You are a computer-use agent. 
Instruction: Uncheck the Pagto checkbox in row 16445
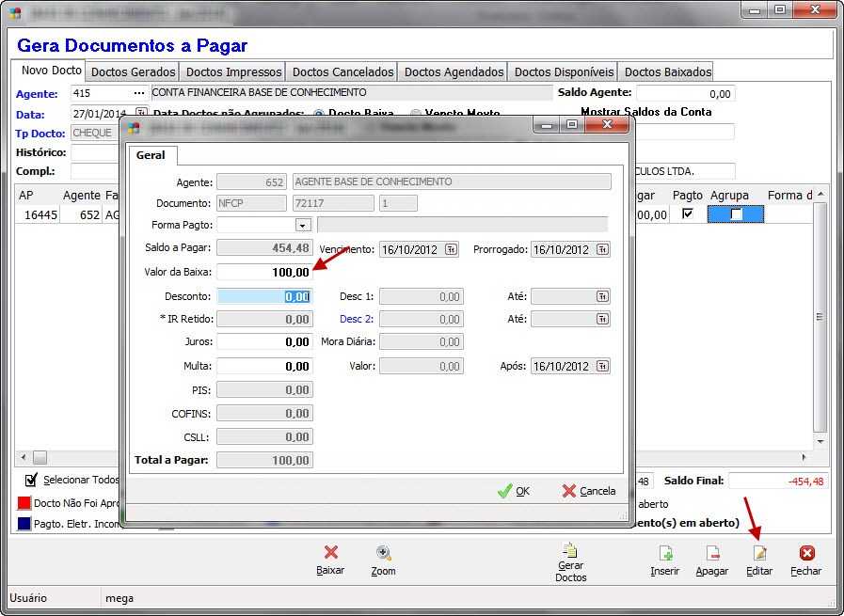pos(688,213)
